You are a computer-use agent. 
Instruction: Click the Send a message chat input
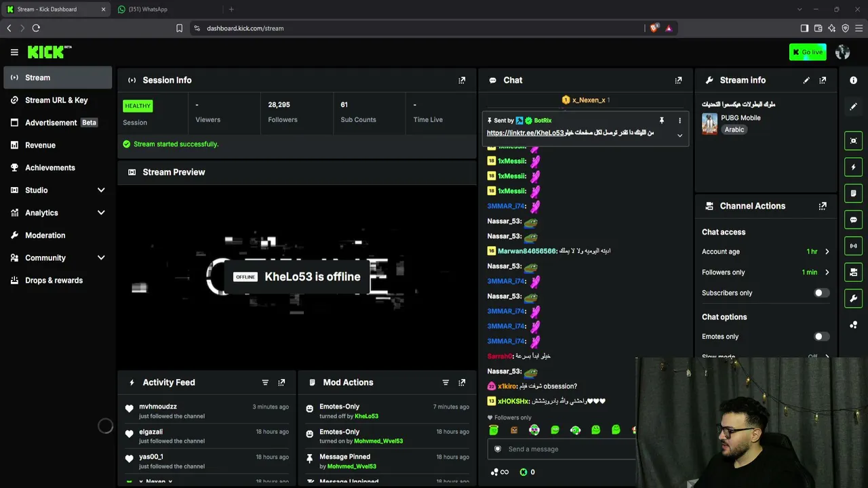click(x=561, y=449)
